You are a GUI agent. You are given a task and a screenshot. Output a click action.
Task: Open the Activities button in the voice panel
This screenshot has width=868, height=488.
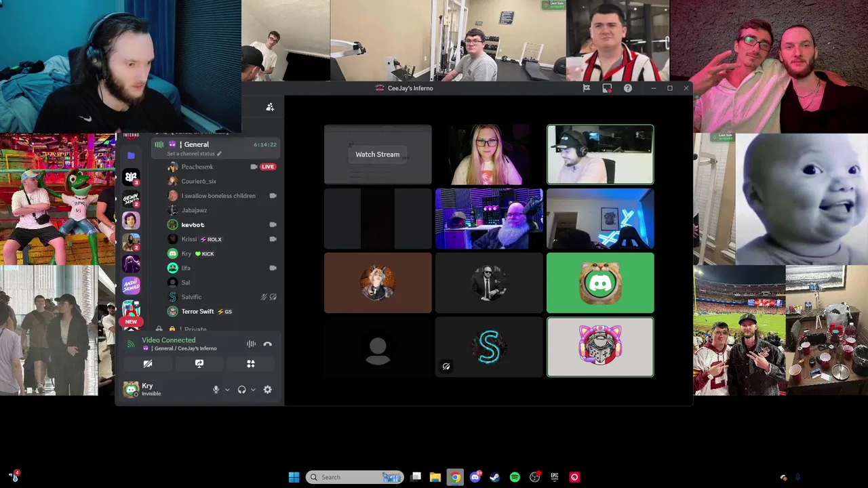251,364
